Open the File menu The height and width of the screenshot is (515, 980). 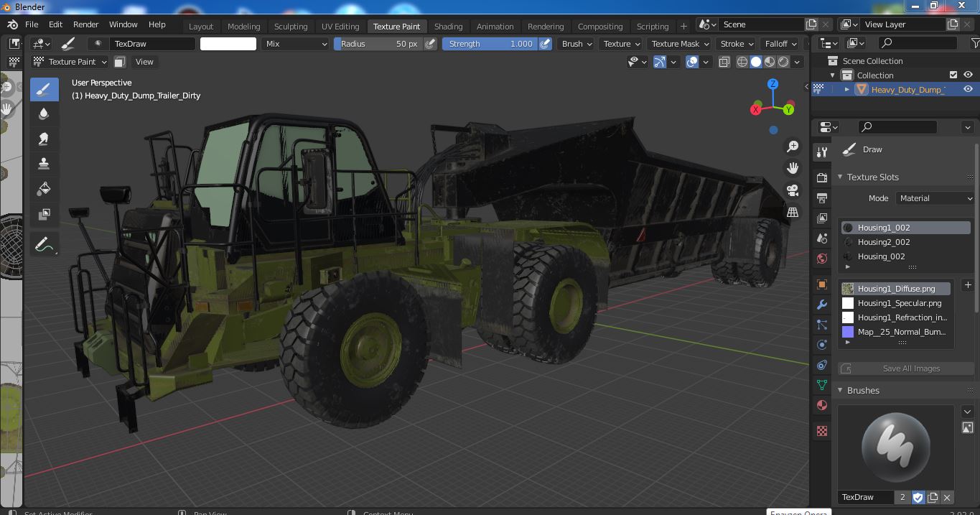[x=32, y=24]
